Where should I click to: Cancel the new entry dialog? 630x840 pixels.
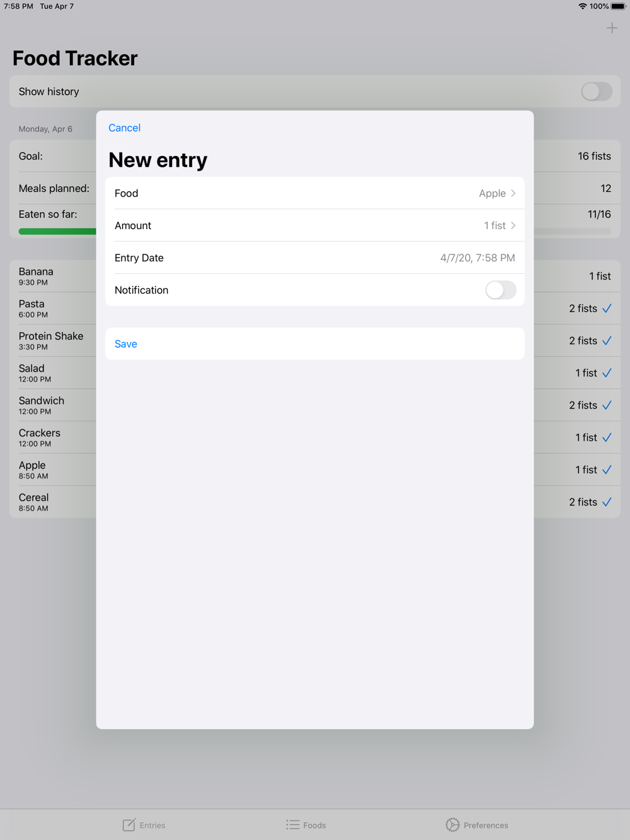pos(125,128)
